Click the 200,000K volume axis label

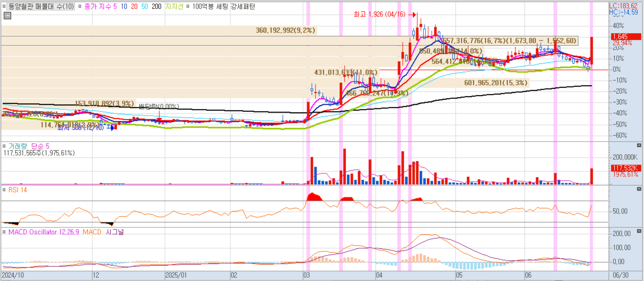[x=625, y=157]
